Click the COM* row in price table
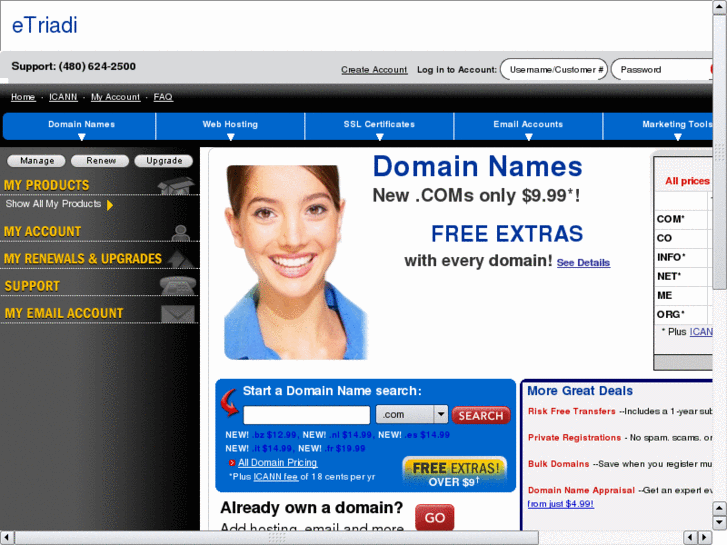This screenshot has width=727, height=545. click(683, 219)
